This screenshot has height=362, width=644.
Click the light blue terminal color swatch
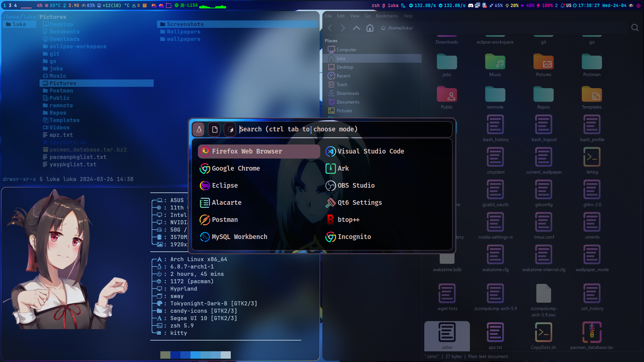point(196,355)
